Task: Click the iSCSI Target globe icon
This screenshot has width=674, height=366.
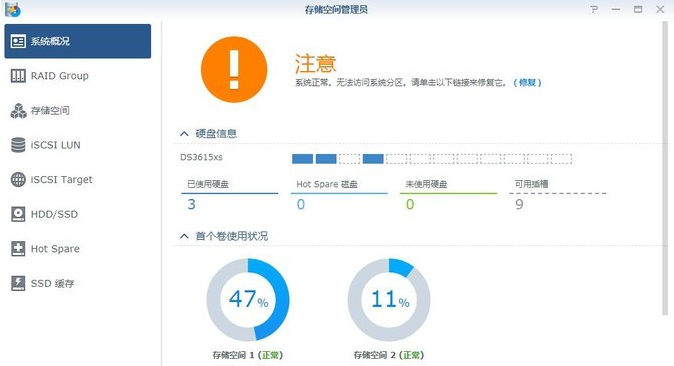Action: point(18,179)
